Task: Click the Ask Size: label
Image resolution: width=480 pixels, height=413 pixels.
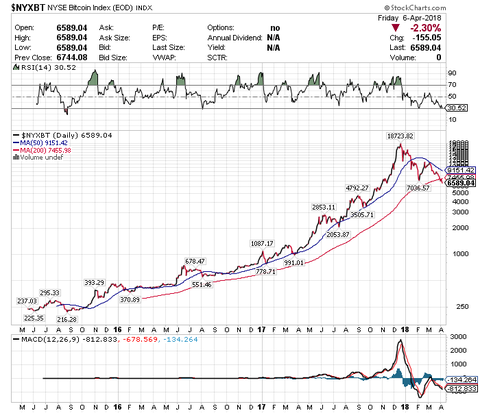Action: [x=114, y=38]
